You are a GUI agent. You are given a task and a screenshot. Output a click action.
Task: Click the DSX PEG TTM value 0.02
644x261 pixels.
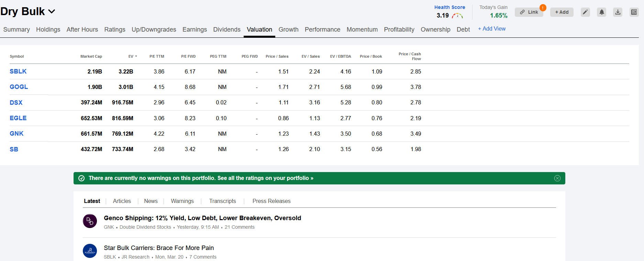221,102
